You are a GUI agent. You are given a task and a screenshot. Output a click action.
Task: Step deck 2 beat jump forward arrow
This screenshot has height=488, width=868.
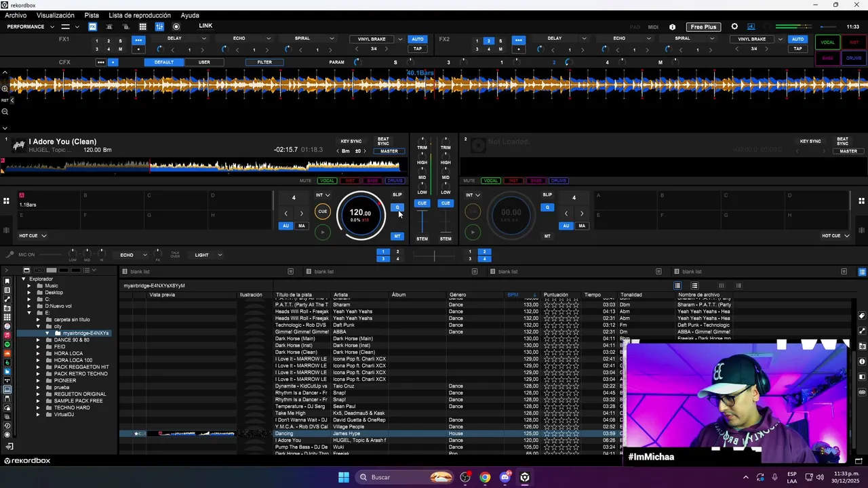582,213
